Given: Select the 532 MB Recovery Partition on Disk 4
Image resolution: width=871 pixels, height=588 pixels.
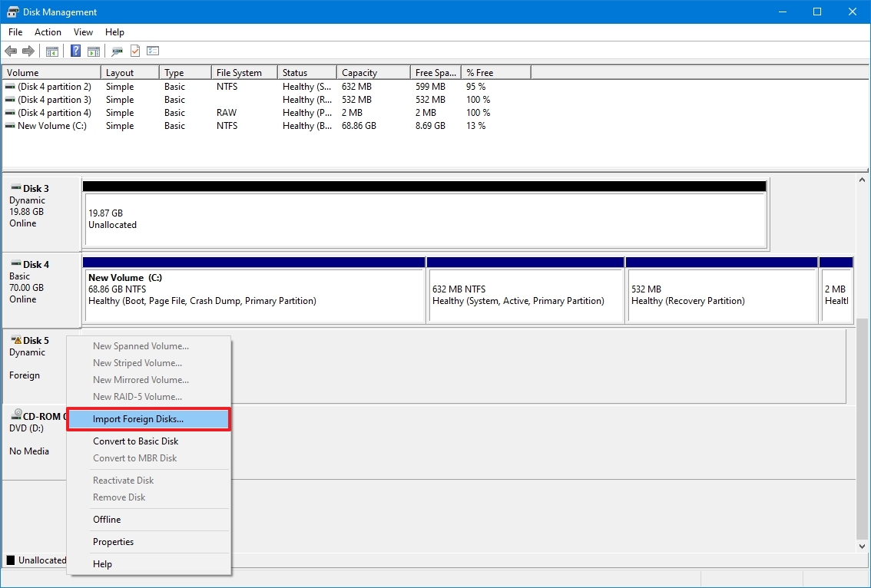Looking at the screenshot, I should point(722,295).
